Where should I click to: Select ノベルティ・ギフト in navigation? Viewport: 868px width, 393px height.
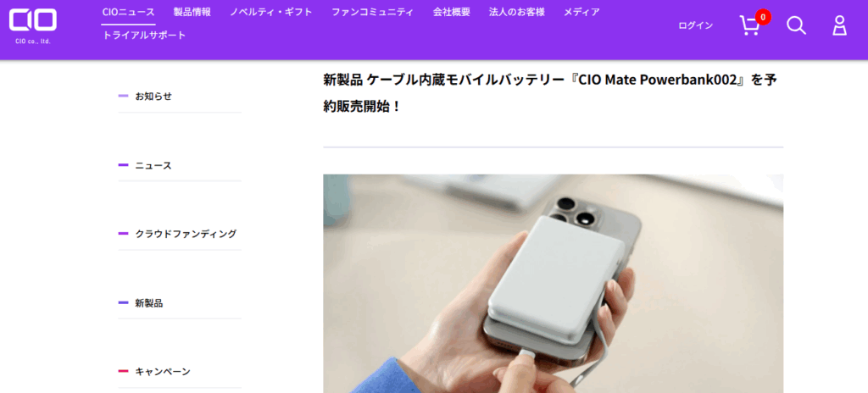tap(271, 12)
